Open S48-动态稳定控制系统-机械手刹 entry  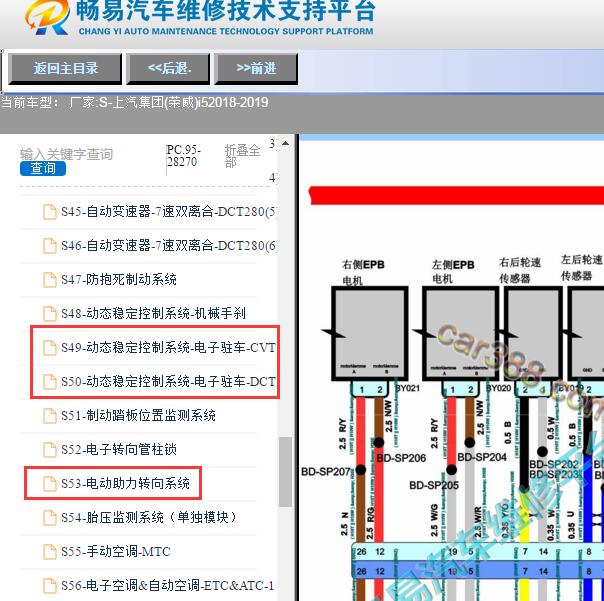click(x=153, y=313)
